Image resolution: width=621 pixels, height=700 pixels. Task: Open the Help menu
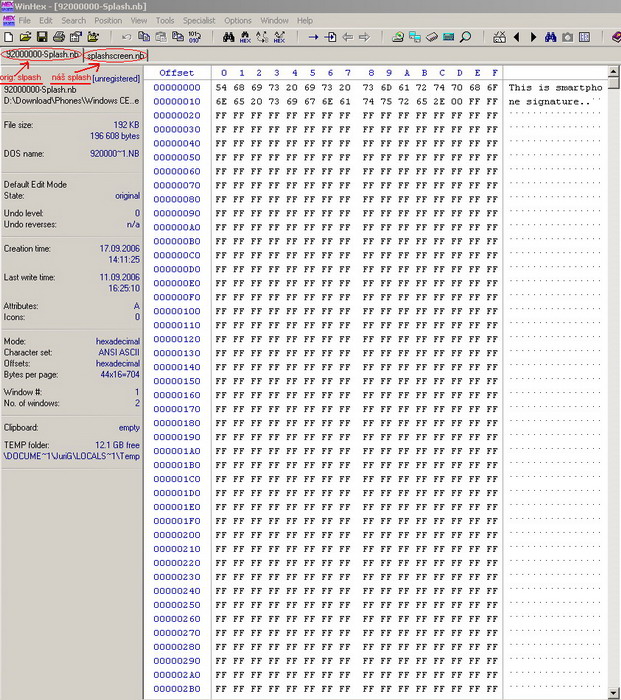(x=305, y=21)
